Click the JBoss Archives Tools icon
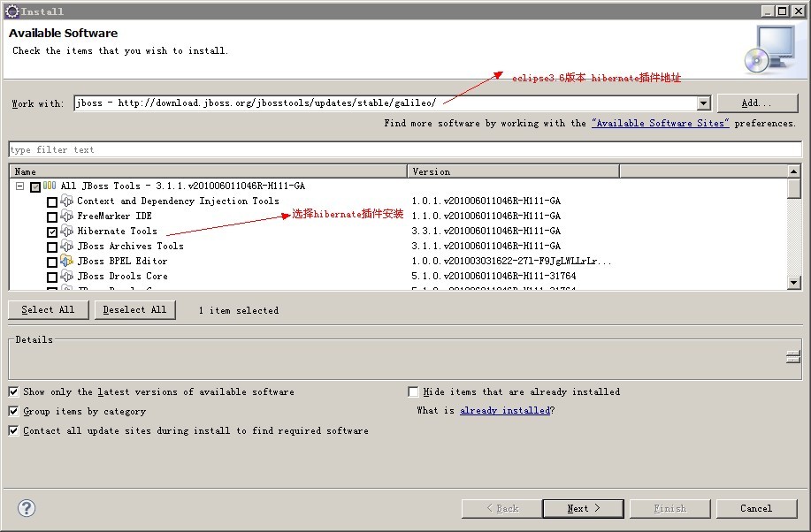811x532 pixels. (66, 246)
